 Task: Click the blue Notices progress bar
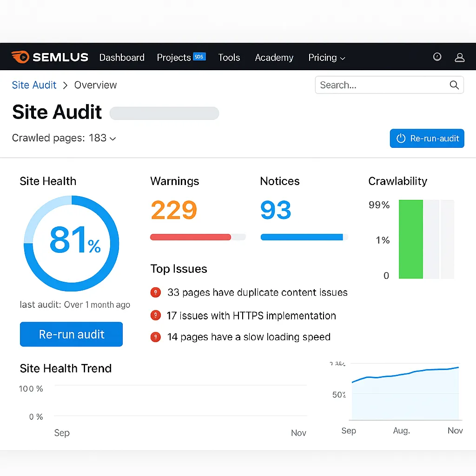(302, 237)
